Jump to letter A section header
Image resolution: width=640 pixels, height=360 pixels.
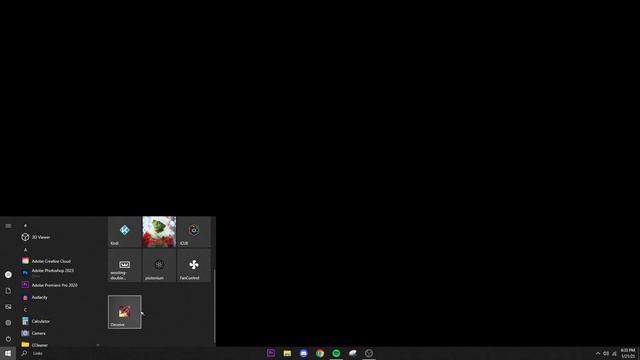[x=25, y=249]
